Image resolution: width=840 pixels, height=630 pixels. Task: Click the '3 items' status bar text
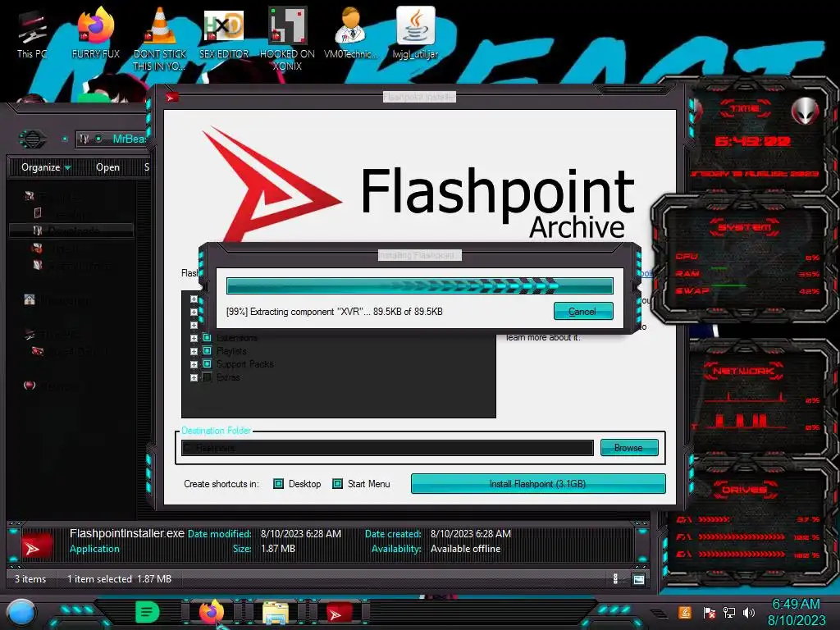pyautogui.click(x=30, y=579)
